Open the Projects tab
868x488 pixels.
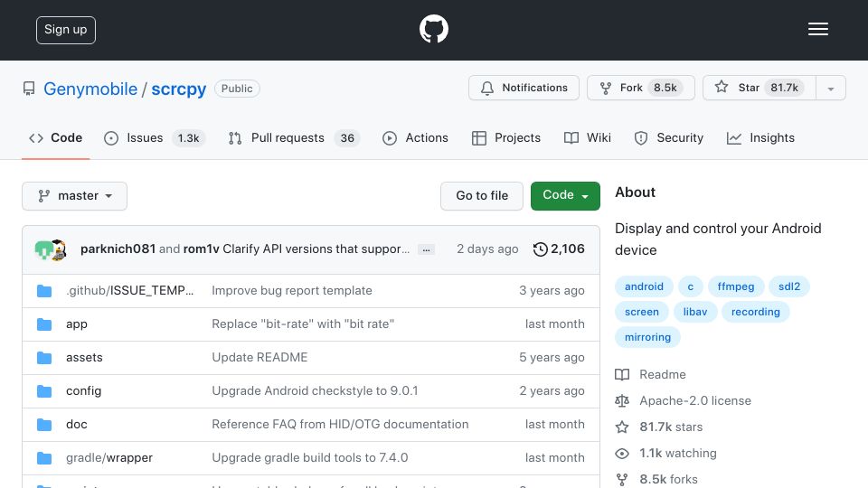[x=506, y=137]
